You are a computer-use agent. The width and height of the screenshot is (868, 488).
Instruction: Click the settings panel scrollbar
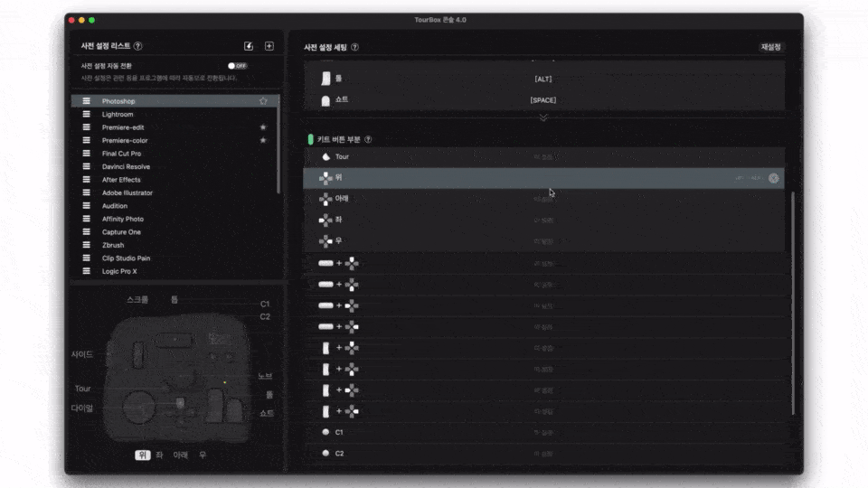pos(793,304)
